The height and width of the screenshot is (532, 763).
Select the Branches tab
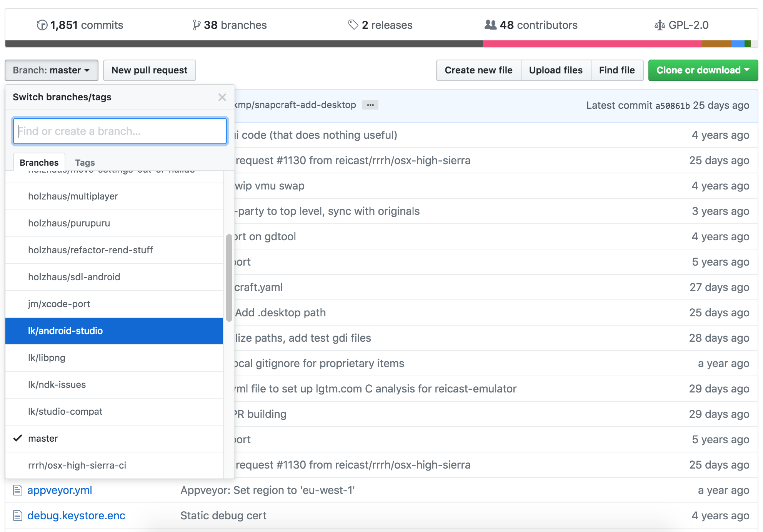click(39, 163)
